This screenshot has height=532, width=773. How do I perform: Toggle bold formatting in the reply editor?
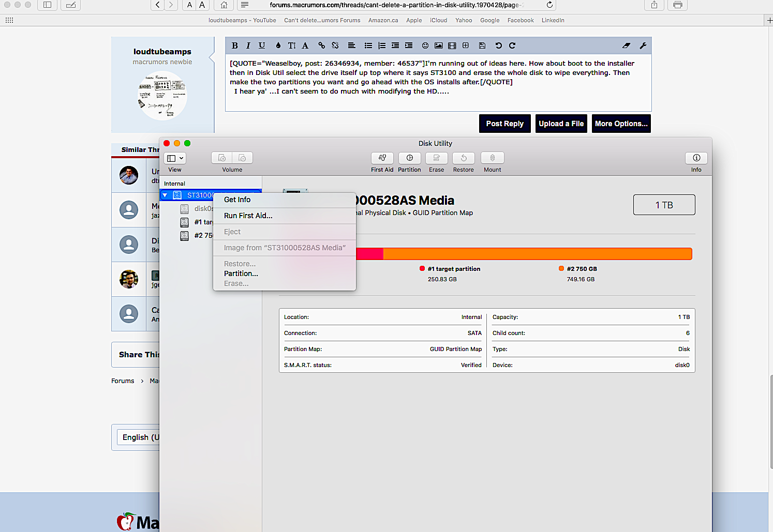pos(235,45)
